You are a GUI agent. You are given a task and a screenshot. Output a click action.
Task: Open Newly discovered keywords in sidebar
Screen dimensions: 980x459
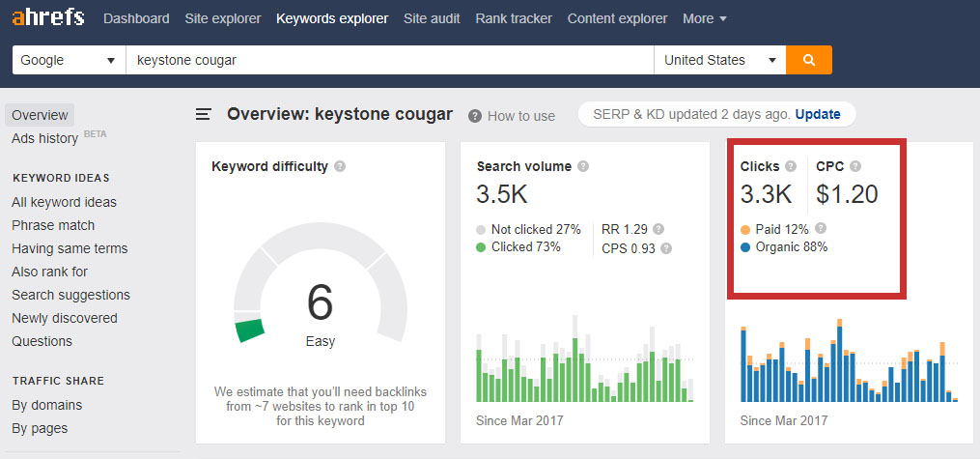[x=65, y=318]
